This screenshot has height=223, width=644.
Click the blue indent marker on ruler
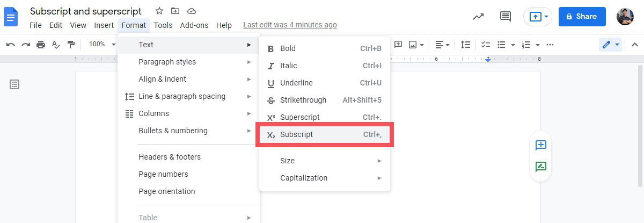click(x=488, y=60)
